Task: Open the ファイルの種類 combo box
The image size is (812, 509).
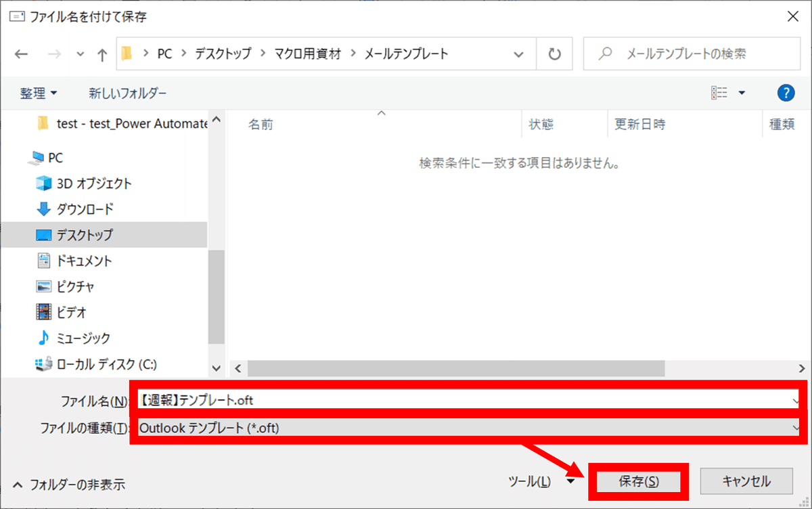Action: pos(470,427)
